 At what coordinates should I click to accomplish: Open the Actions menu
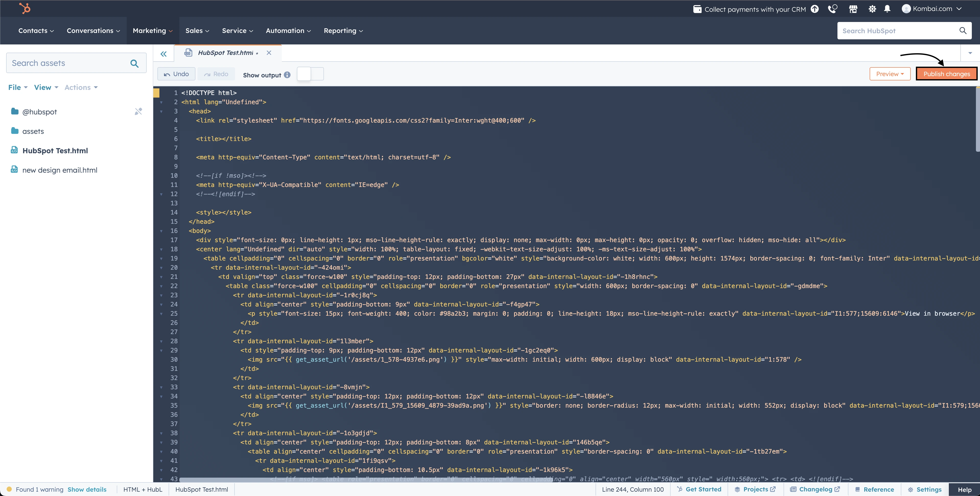[81, 87]
